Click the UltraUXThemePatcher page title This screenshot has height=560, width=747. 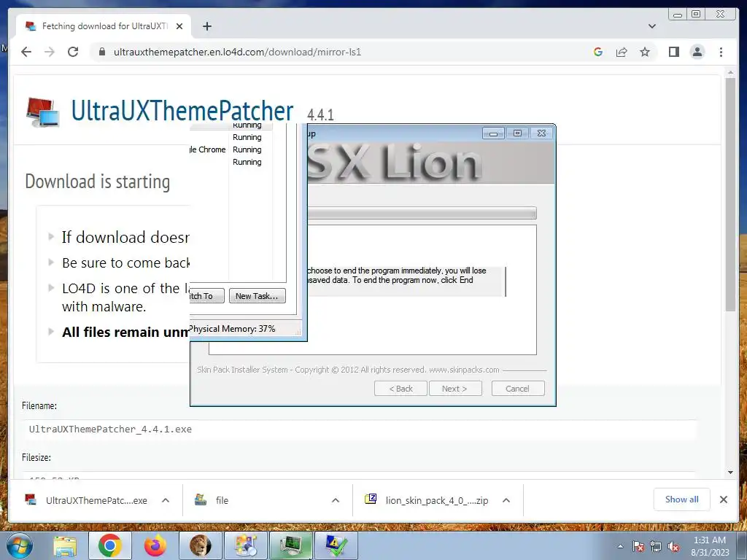tap(182, 111)
